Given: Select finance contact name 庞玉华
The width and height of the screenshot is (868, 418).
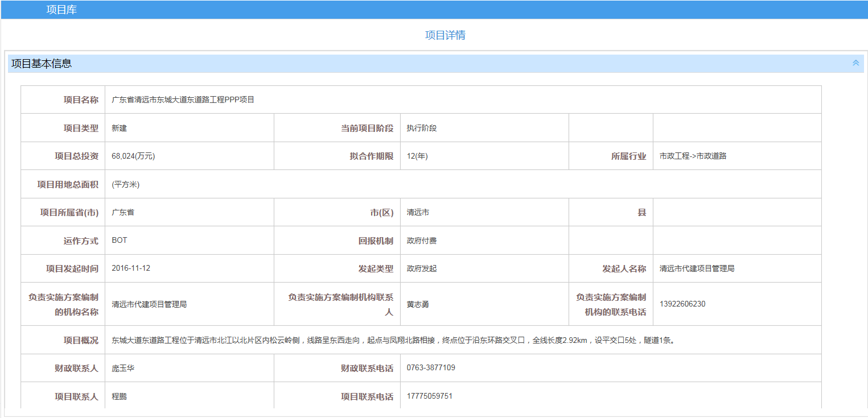Looking at the screenshot, I should coord(123,369).
